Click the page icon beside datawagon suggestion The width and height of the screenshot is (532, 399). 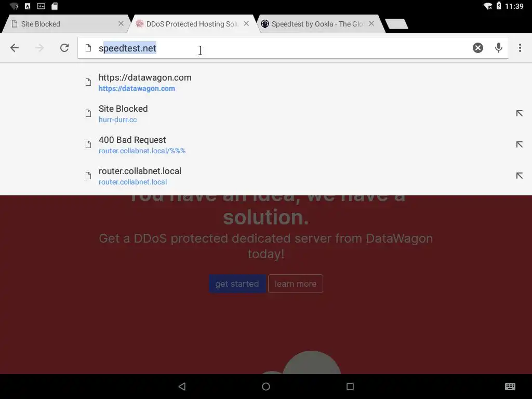click(x=88, y=82)
